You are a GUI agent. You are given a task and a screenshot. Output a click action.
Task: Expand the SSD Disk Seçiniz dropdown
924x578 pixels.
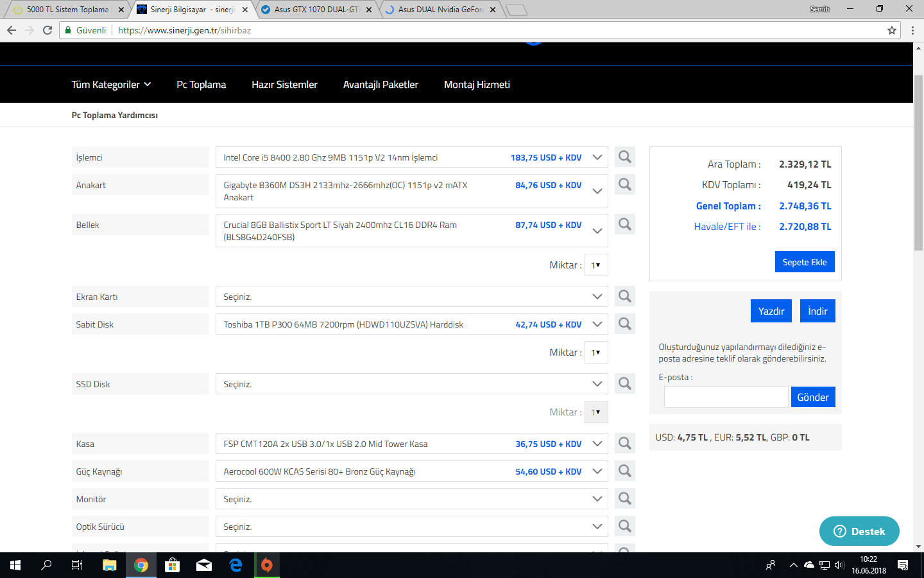click(412, 384)
